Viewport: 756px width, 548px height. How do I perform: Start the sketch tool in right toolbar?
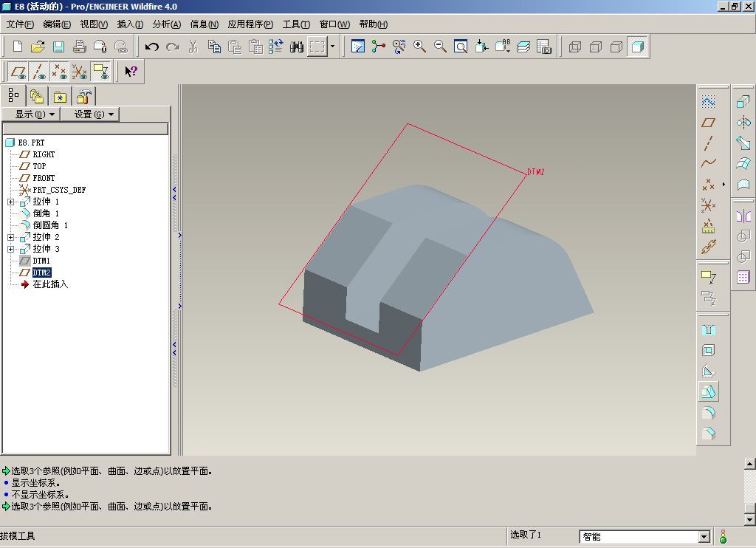(x=708, y=102)
